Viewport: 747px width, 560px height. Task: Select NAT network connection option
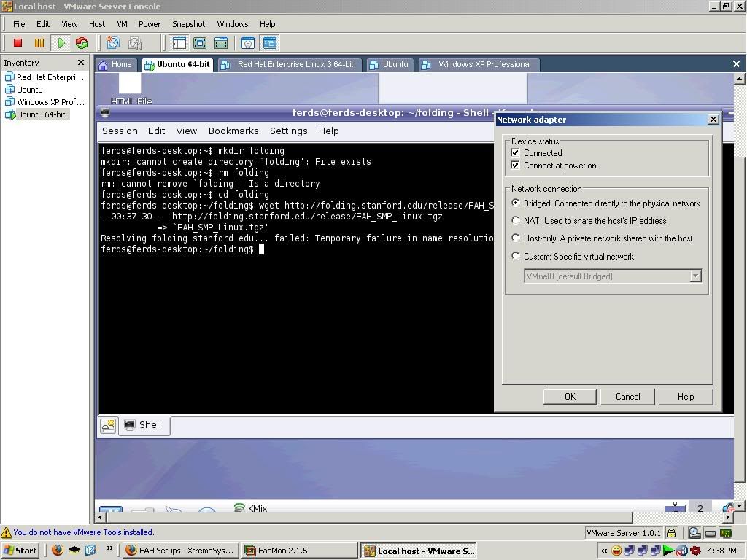pos(516,220)
